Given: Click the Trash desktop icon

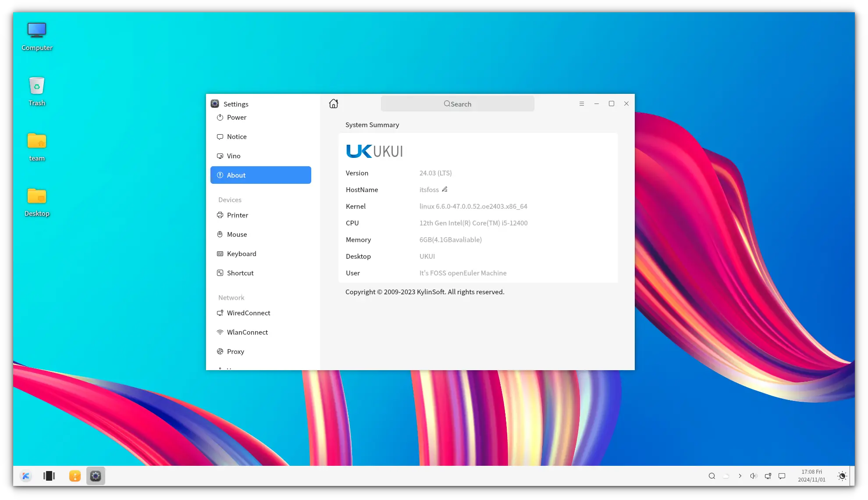Looking at the screenshot, I should (x=36, y=90).
